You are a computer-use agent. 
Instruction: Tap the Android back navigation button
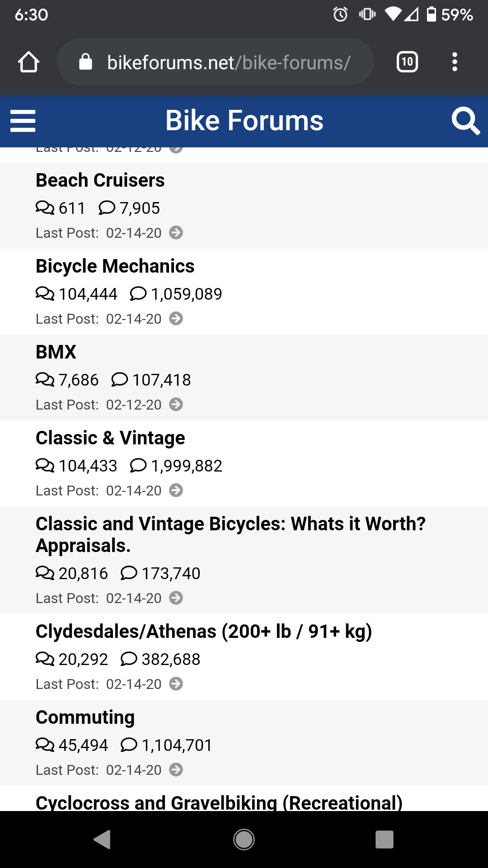pos(103,840)
